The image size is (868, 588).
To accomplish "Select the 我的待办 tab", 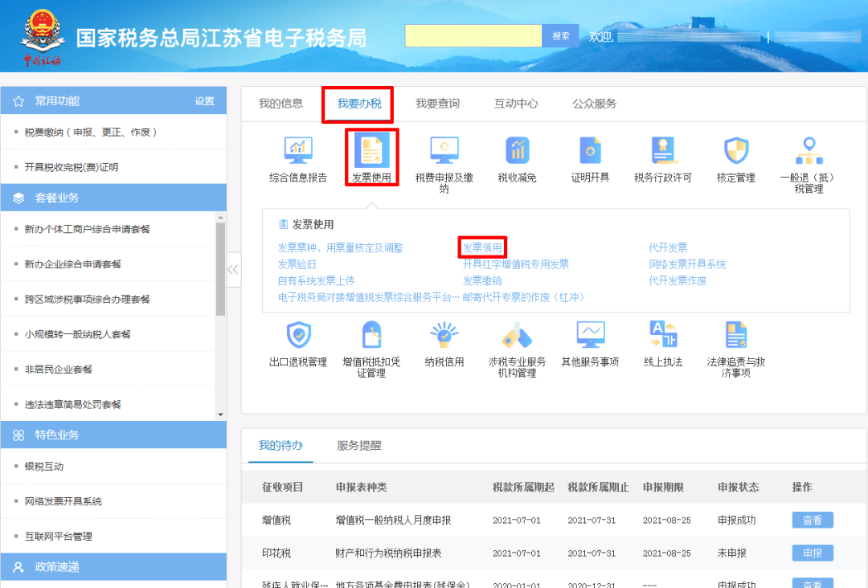I will [x=280, y=445].
